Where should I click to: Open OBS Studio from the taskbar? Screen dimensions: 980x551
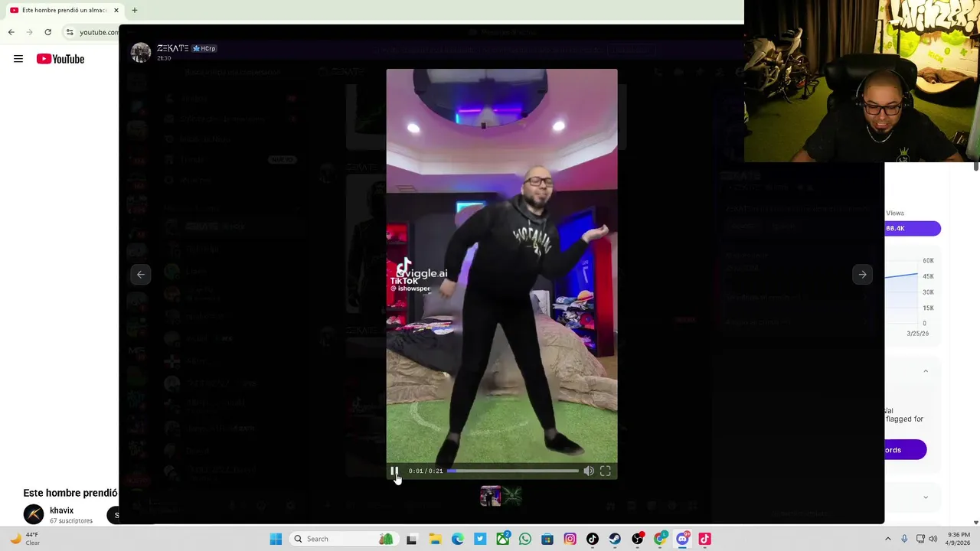click(638, 539)
